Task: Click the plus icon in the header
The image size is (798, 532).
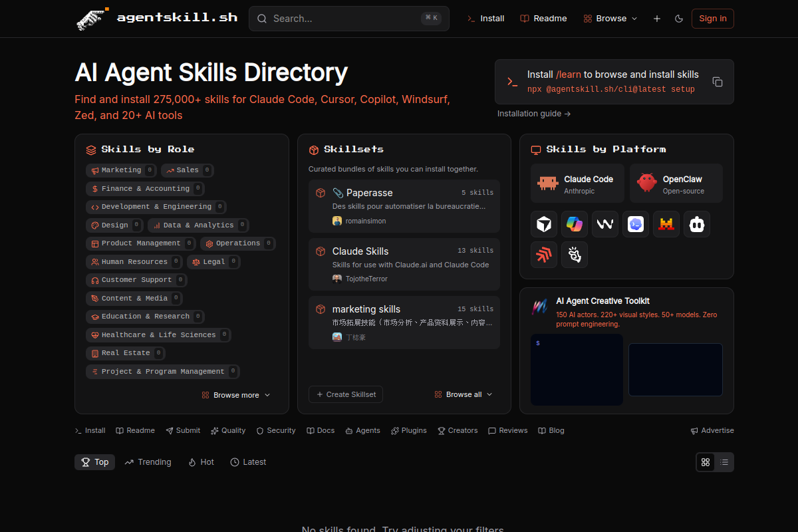Action: tap(657, 19)
